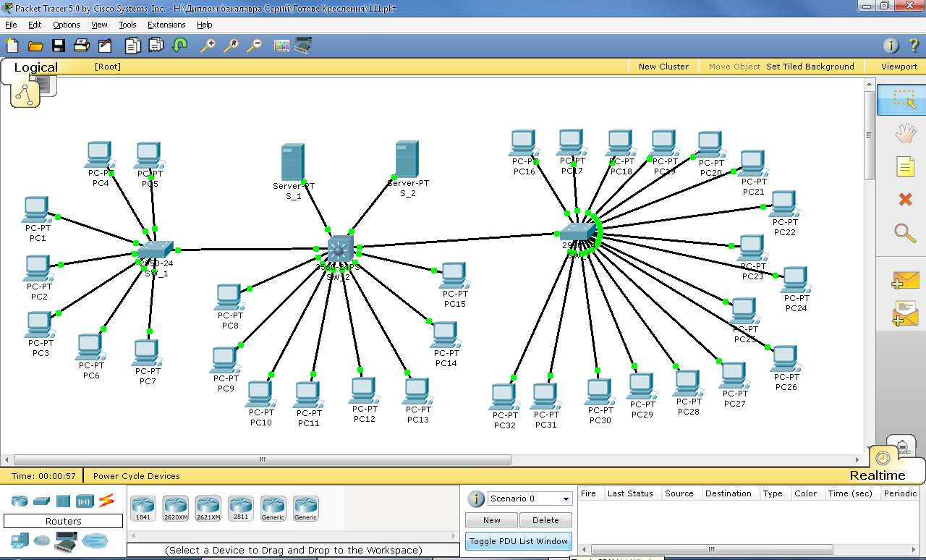Select the End Devices category icon
Image resolution: width=926 pixels, height=560 pixels.
click(20, 540)
